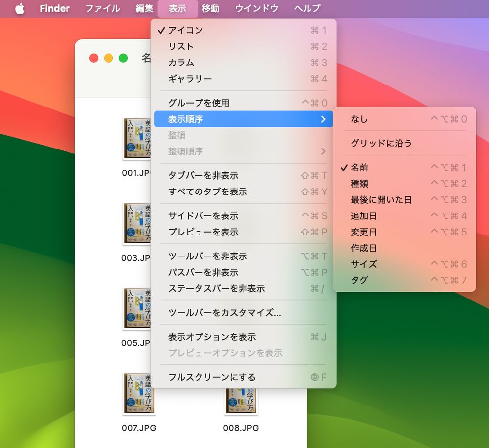The image size is (489, 448).
Task: Close the Finder window with red button
Action: (94, 58)
